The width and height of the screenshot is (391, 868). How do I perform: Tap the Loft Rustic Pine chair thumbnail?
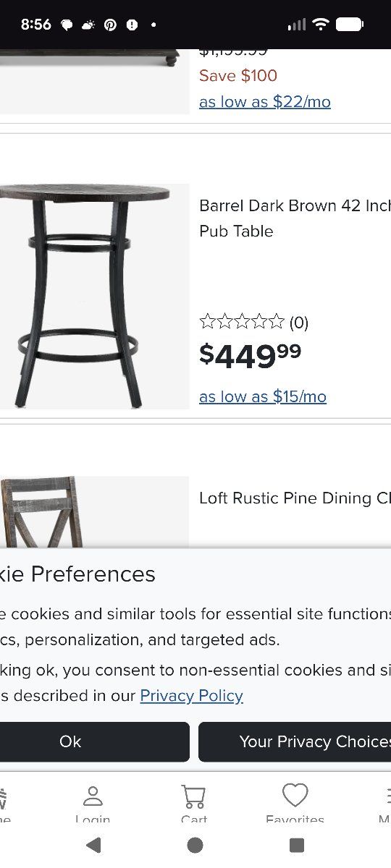coord(94,512)
